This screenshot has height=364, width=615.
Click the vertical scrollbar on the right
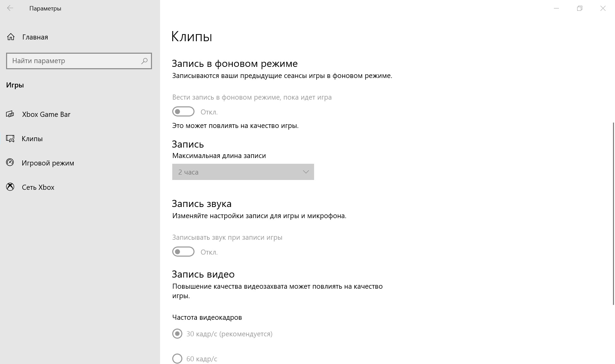coord(613,213)
